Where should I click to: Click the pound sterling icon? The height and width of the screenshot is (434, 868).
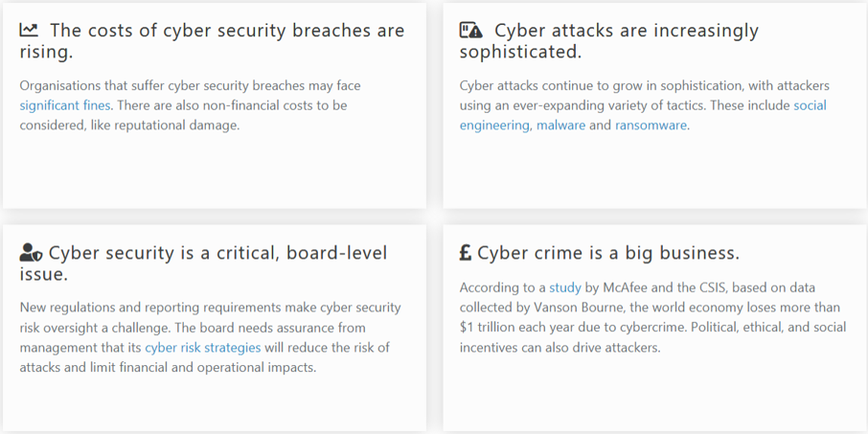click(466, 253)
